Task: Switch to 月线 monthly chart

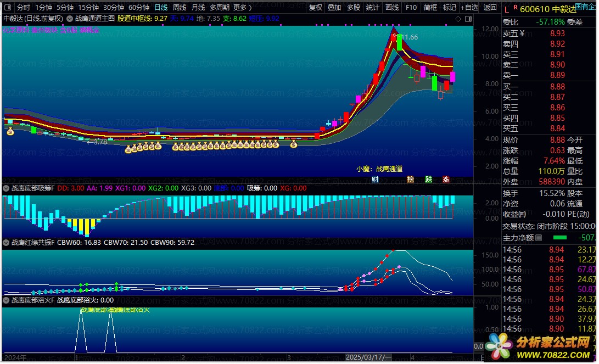Action: pos(198,7)
